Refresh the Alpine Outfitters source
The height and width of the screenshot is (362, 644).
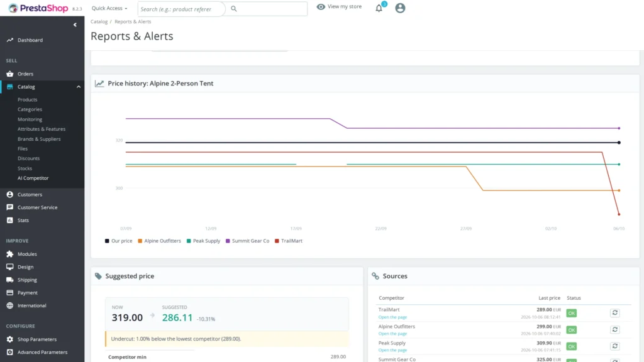(x=615, y=329)
